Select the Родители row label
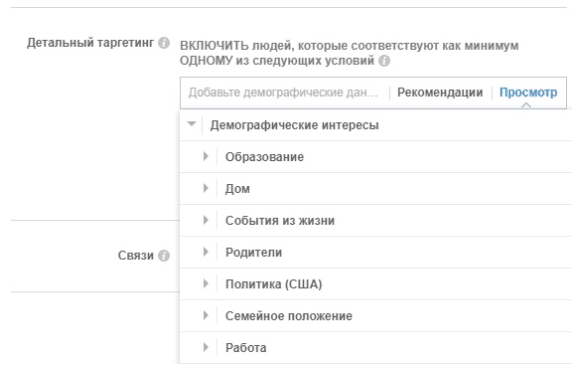 (253, 252)
